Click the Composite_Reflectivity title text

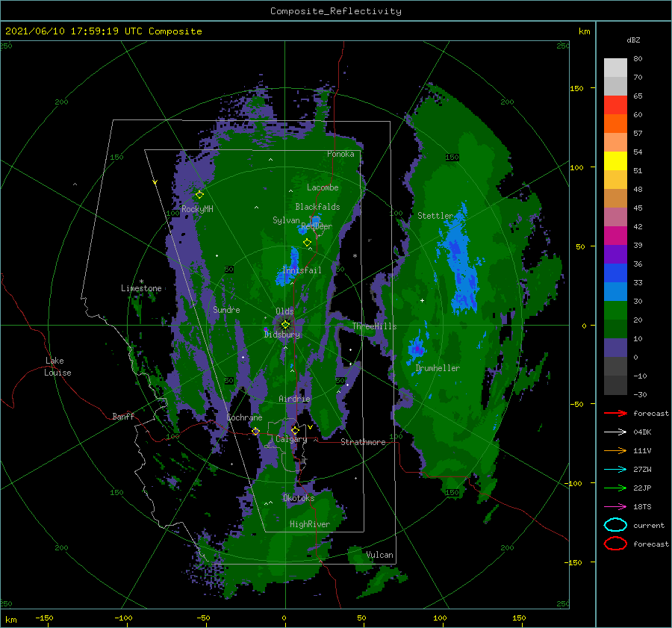pyautogui.click(x=335, y=11)
